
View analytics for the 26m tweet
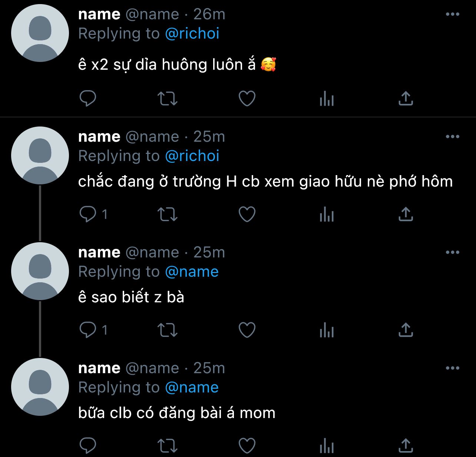(x=327, y=99)
